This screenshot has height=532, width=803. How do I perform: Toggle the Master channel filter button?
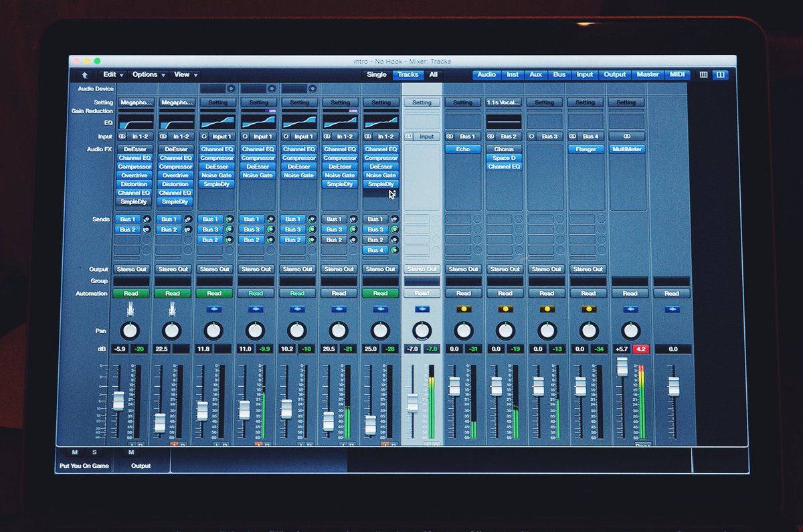click(x=648, y=75)
